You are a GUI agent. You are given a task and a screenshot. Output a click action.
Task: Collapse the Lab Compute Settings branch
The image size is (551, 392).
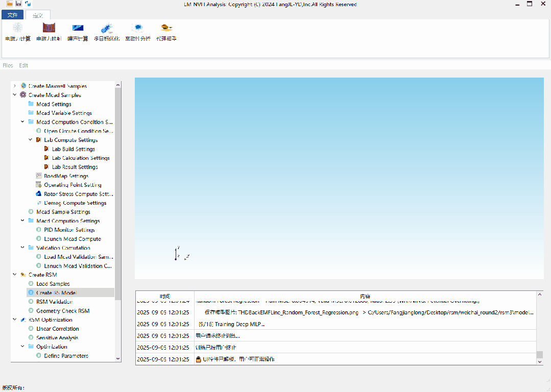[x=31, y=140]
